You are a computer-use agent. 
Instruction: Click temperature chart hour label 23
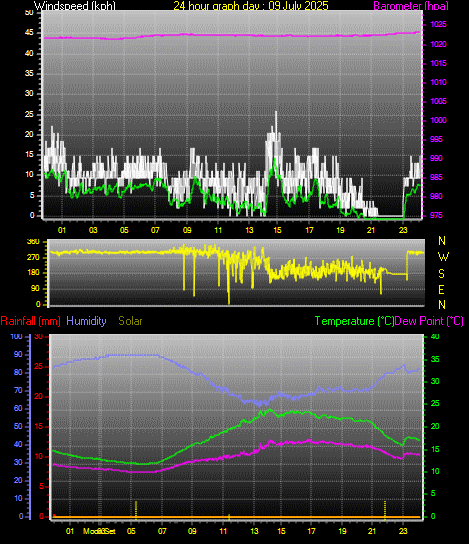(x=403, y=531)
